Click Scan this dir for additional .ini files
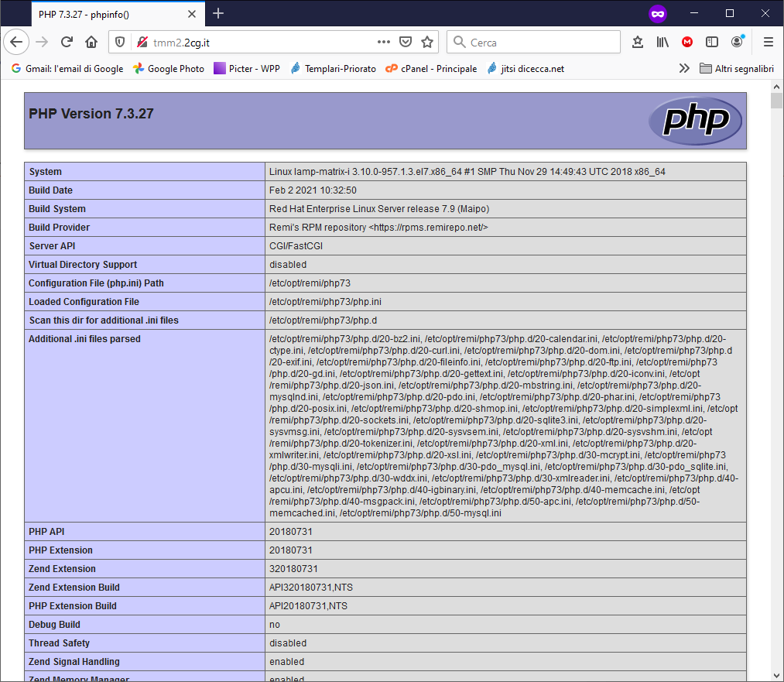 pyautogui.click(x=104, y=320)
